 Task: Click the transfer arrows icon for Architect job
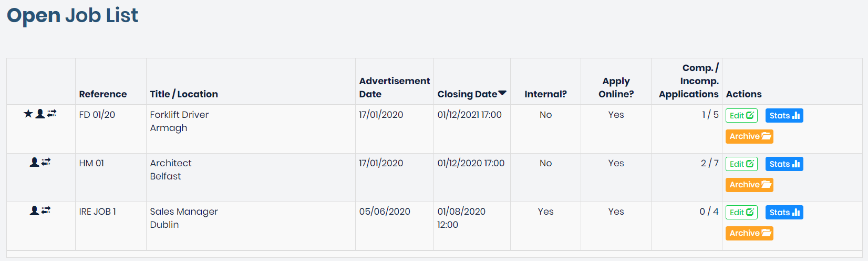46,162
